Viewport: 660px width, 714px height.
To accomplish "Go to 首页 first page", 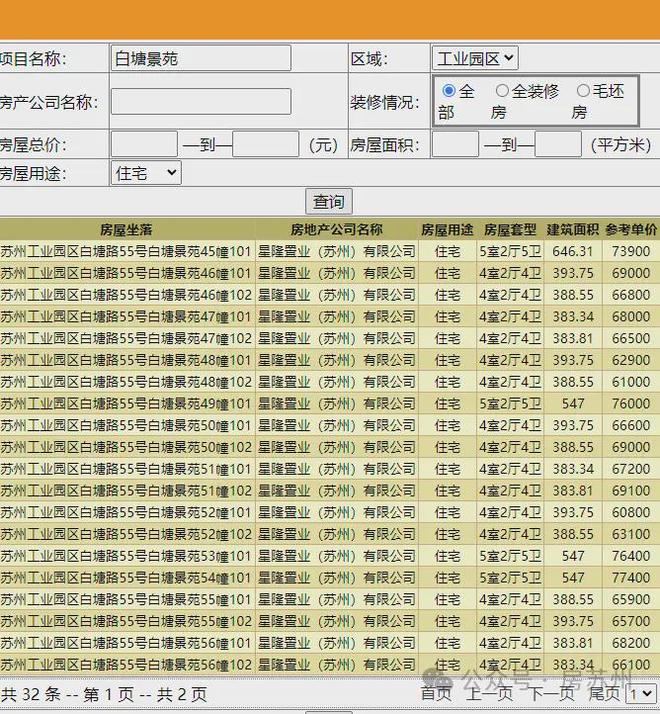I will [x=436, y=693].
